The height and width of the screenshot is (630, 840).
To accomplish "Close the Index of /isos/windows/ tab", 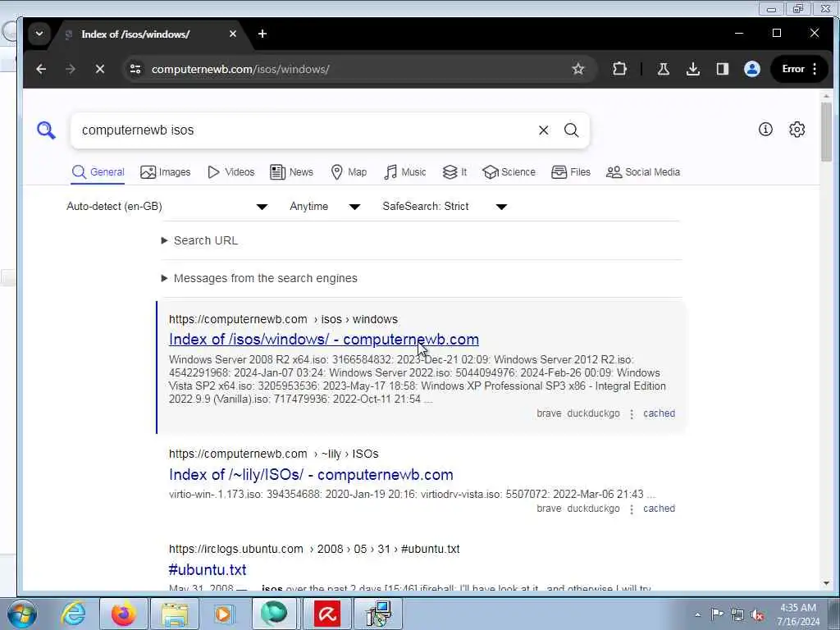I will [x=232, y=34].
